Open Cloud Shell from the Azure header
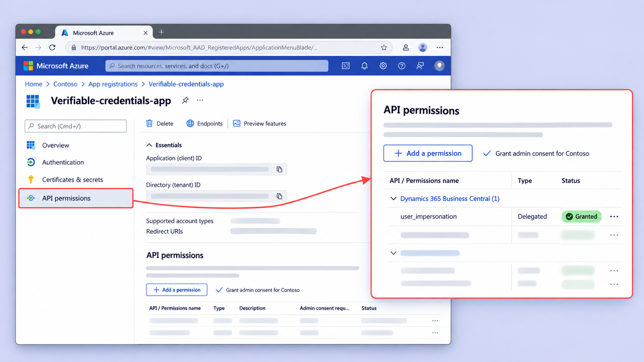The height and width of the screenshot is (362, 644). point(346,66)
